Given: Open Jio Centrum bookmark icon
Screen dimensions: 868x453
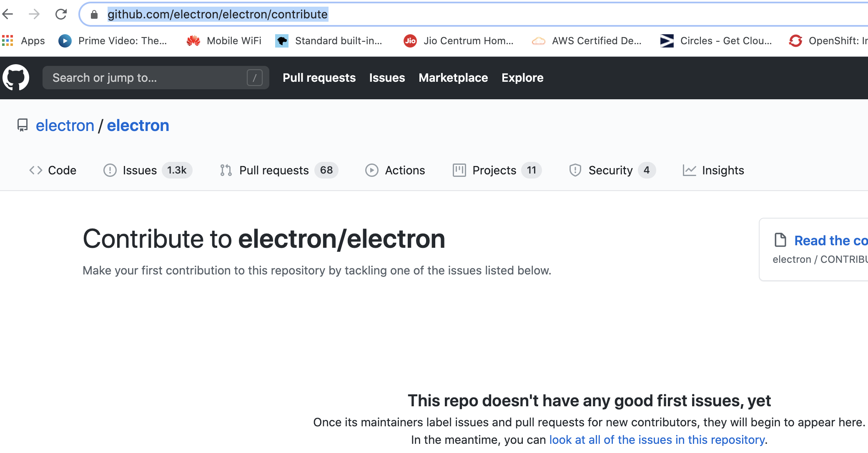Looking at the screenshot, I should coord(410,40).
